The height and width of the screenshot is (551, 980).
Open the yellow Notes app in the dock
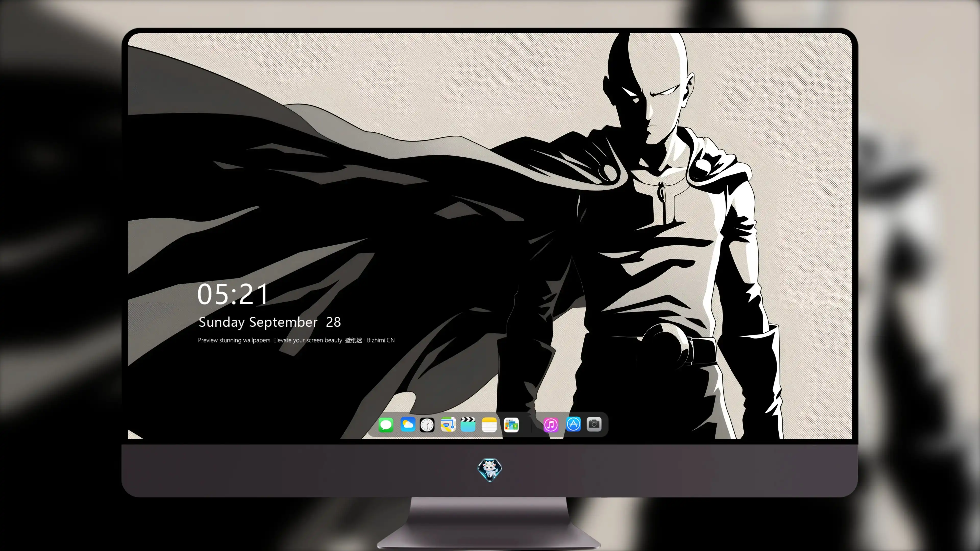click(489, 425)
